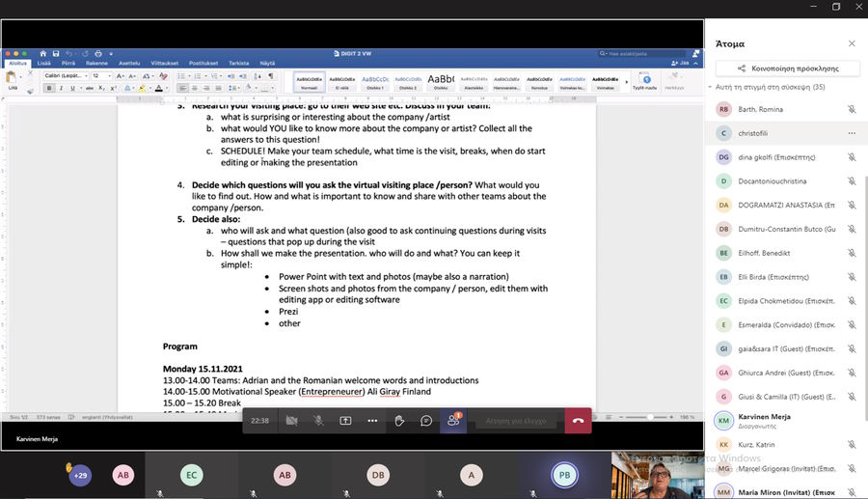The height and width of the screenshot is (499, 868).
Task: Open more actions ellipsis in meeting bar
Action: (x=372, y=421)
